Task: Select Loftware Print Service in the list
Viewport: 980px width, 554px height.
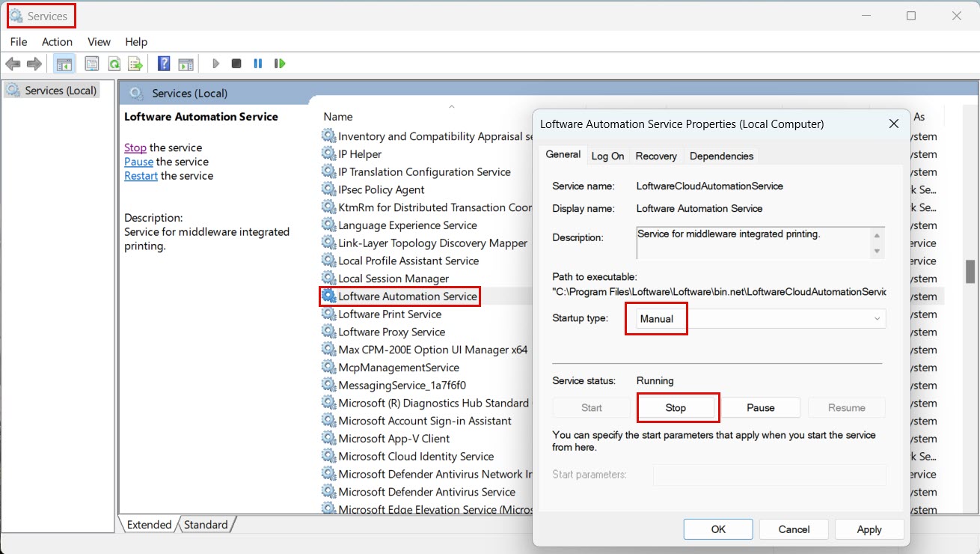Action: (389, 314)
